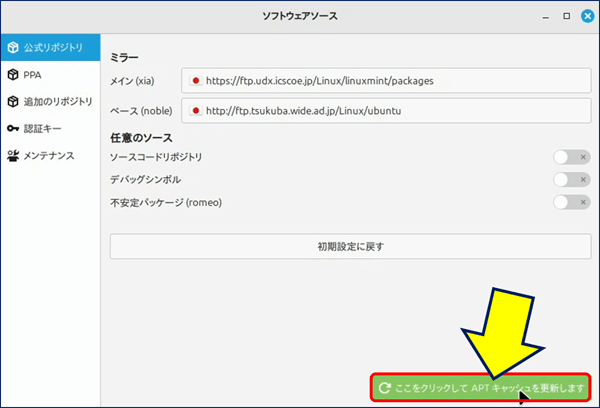Open 追加のリポジトリ in the sidebar
The width and height of the screenshot is (600, 408).
pos(51,101)
